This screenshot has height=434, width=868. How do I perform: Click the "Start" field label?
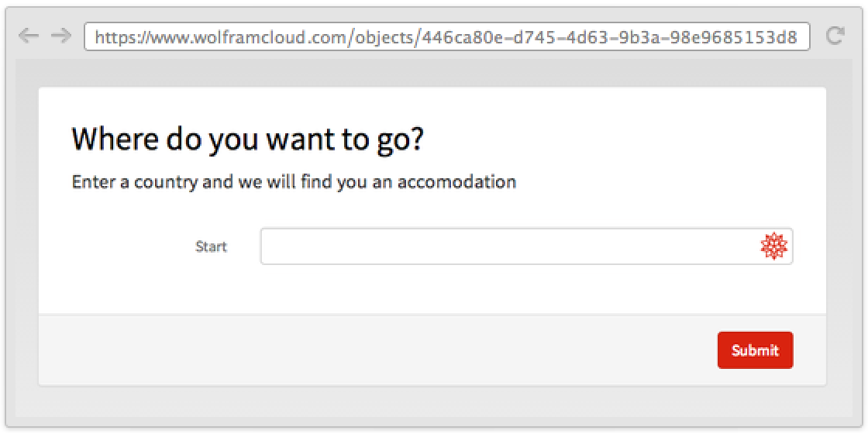(x=211, y=246)
